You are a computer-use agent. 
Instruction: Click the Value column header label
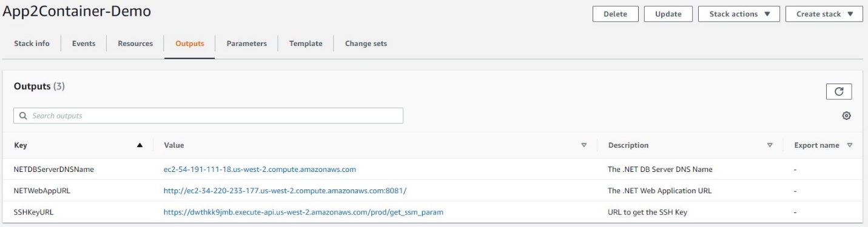point(173,145)
